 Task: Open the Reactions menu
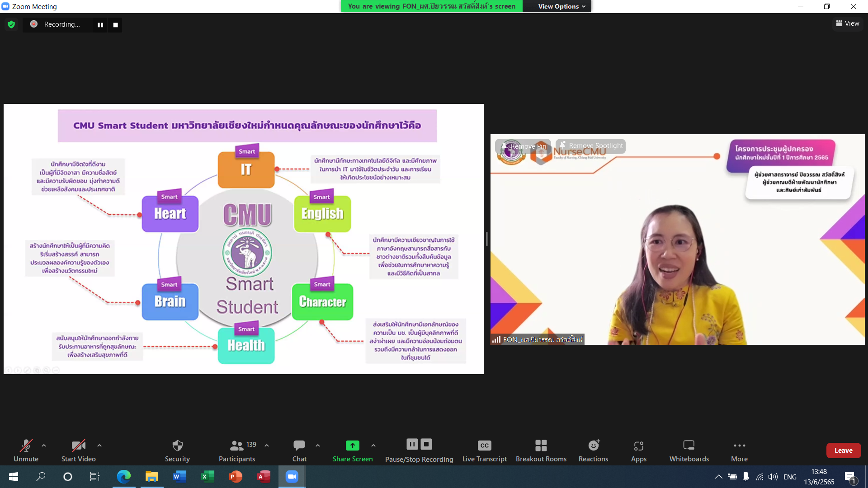[594, 450]
